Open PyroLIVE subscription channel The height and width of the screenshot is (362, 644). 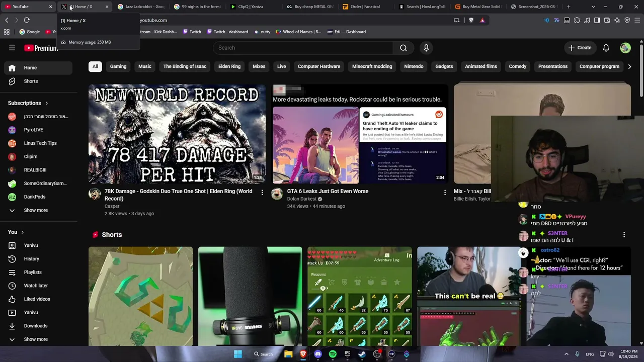point(38,130)
